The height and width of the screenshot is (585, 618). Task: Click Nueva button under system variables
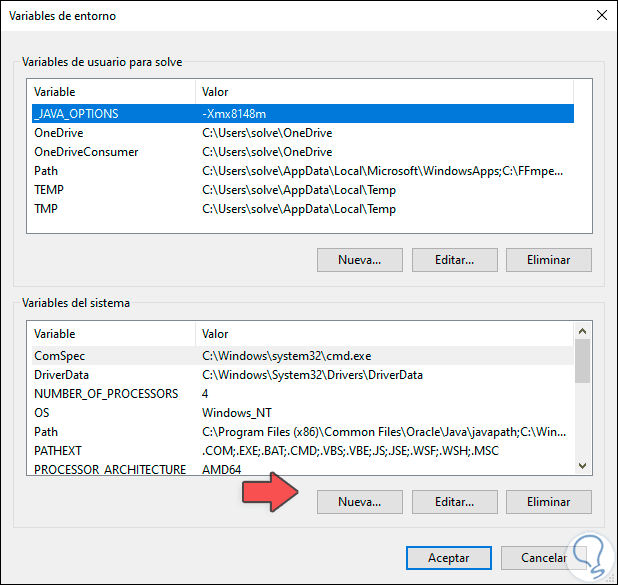[x=360, y=501]
